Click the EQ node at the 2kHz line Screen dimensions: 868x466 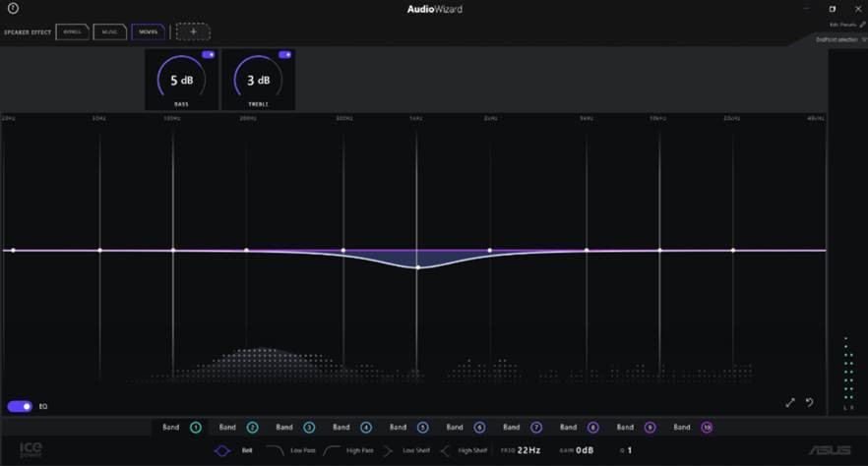coord(490,251)
